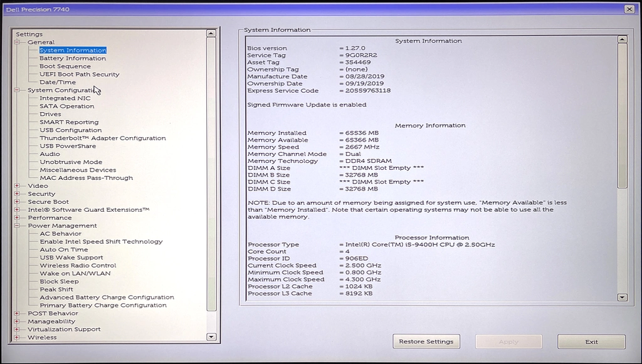Select USB Configuration entry

pyautogui.click(x=70, y=130)
